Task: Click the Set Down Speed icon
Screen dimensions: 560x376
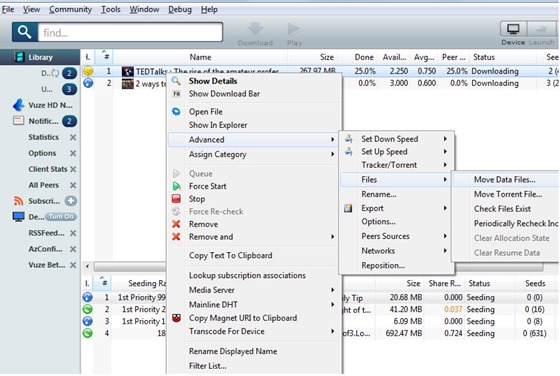Action: pos(349,139)
